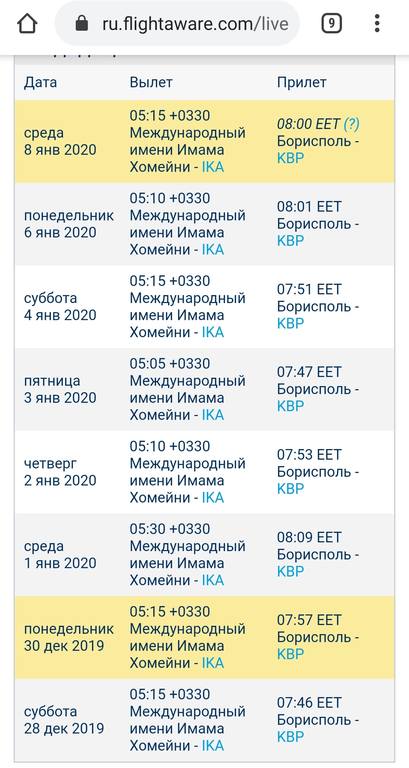This screenshot has height=768, width=409.
Task: Open KBP link in 8 янв 2020 row
Action: coord(290,158)
